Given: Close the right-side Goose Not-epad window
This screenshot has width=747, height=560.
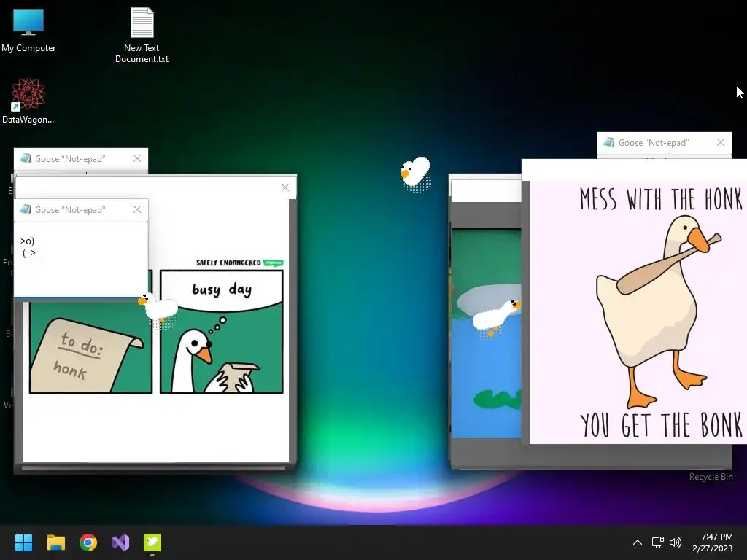Looking at the screenshot, I should click(721, 142).
